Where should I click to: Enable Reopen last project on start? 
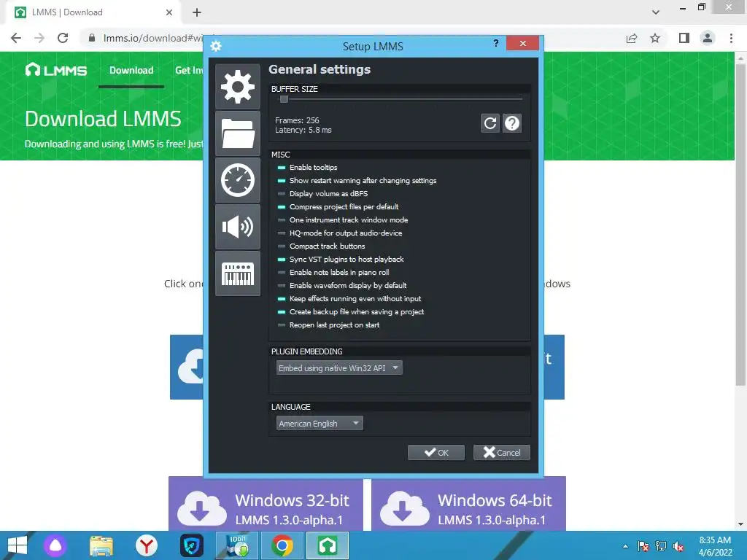tap(329, 324)
